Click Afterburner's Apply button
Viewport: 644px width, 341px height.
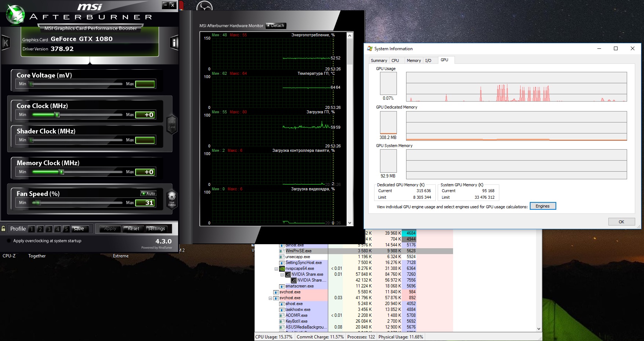110,229
